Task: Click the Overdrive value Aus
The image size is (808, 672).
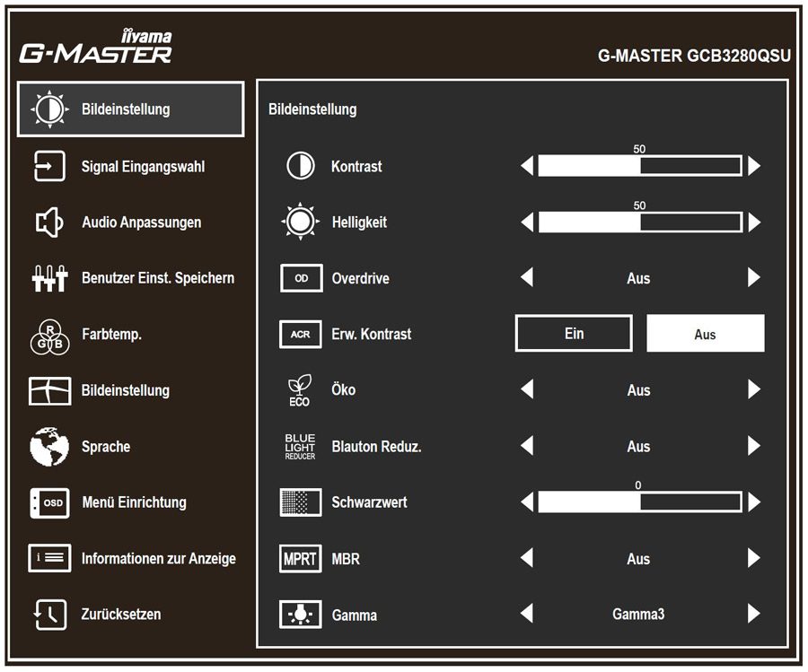Action: click(x=638, y=279)
